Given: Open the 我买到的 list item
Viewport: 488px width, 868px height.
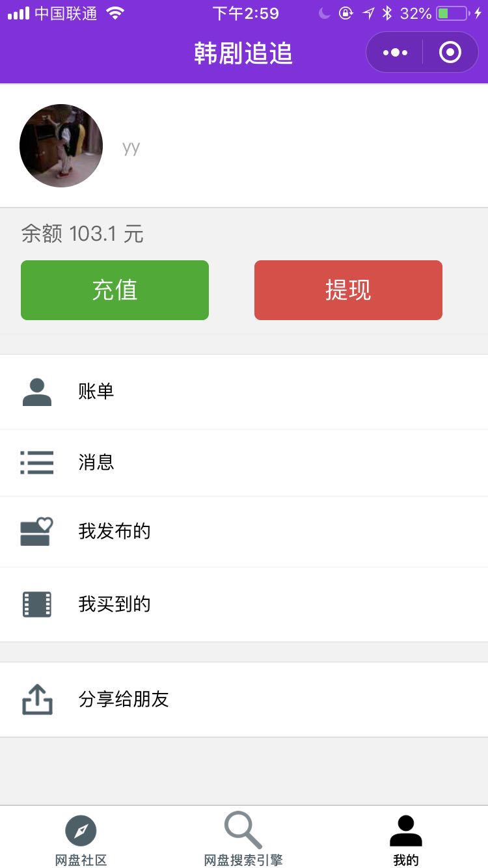Looking at the screenshot, I should tap(244, 604).
